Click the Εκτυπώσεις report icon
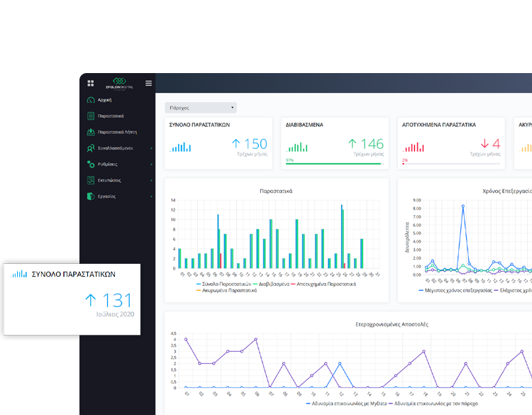 91,180
